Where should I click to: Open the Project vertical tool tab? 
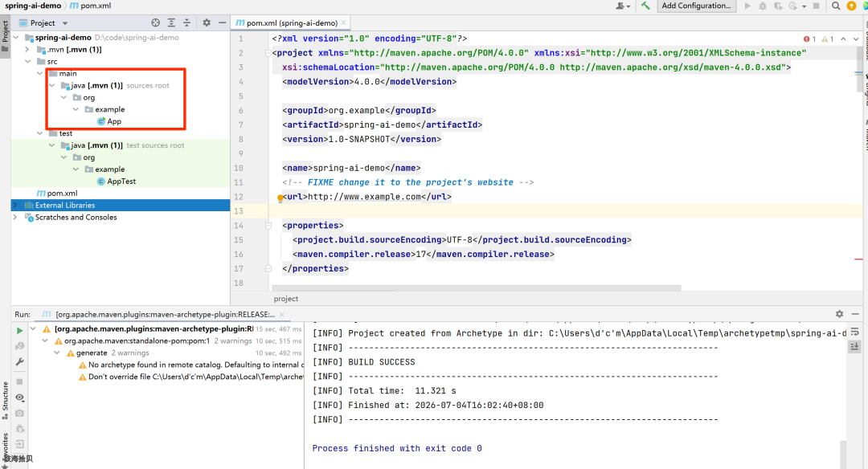[x=5, y=36]
